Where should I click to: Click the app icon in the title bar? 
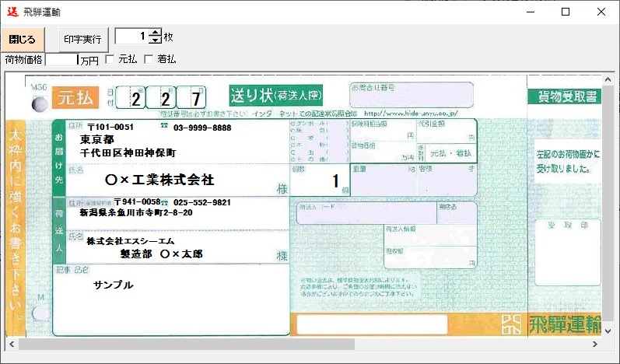12,12
